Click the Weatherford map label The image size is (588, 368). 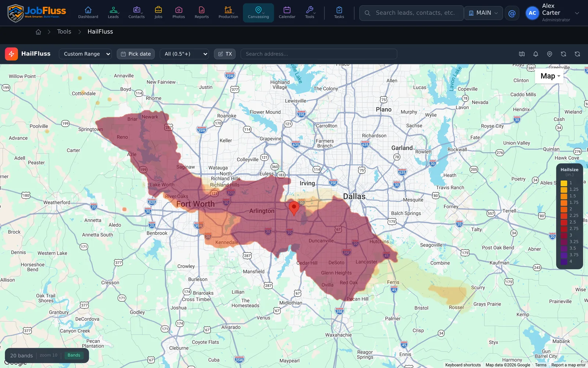(x=57, y=202)
